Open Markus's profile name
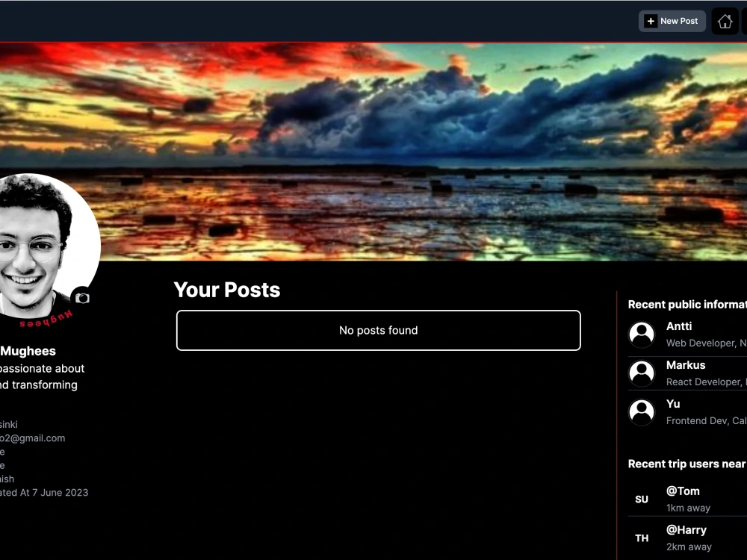747x560 pixels. click(x=686, y=365)
